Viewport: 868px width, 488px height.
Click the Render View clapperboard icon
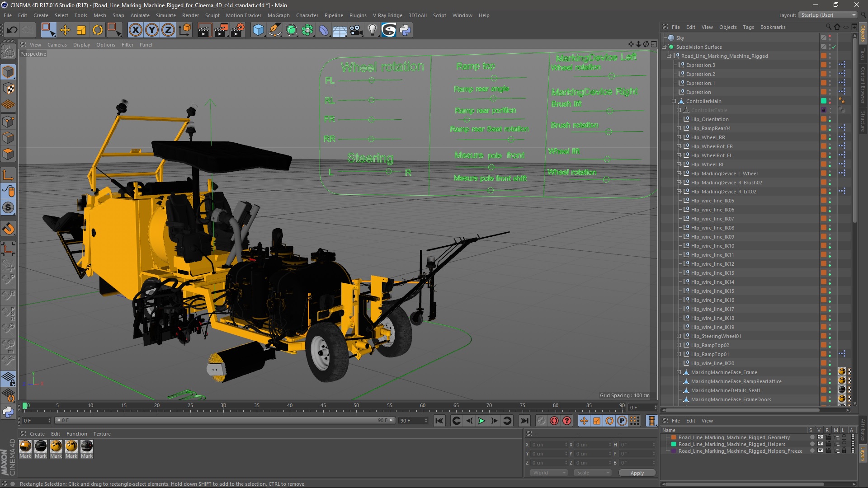click(x=204, y=30)
